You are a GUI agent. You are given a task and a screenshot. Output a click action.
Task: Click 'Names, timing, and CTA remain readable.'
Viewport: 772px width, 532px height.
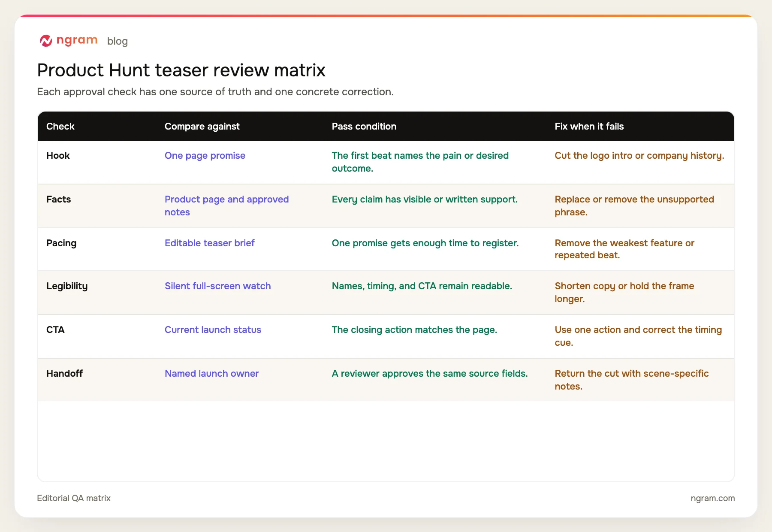(x=422, y=286)
